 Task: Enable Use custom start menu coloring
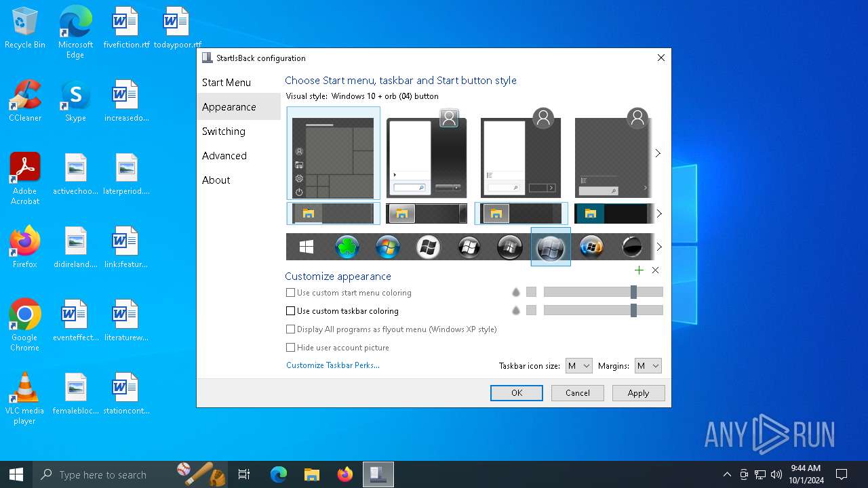click(290, 293)
